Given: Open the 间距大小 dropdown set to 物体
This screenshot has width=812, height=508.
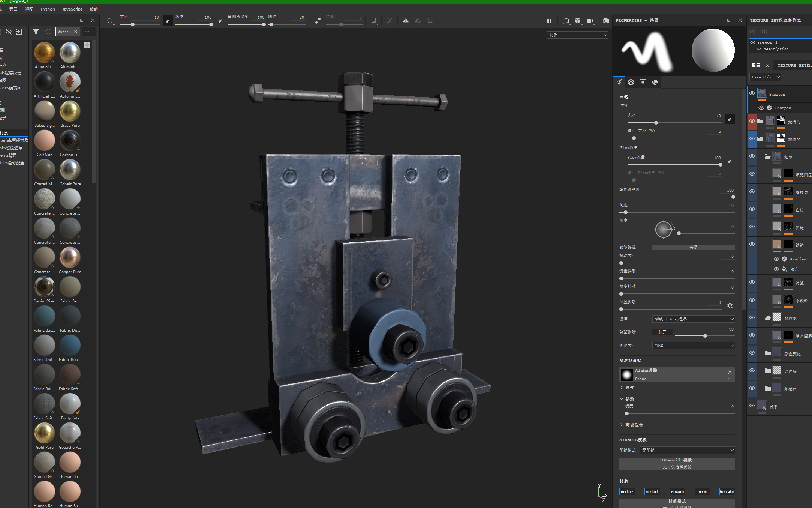Looking at the screenshot, I should pyautogui.click(x=694, y=346).
